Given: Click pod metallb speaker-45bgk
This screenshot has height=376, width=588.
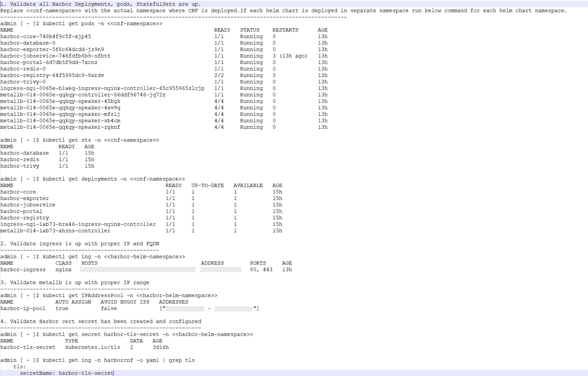Looking at the screenshot, I should tap(60, 101).
